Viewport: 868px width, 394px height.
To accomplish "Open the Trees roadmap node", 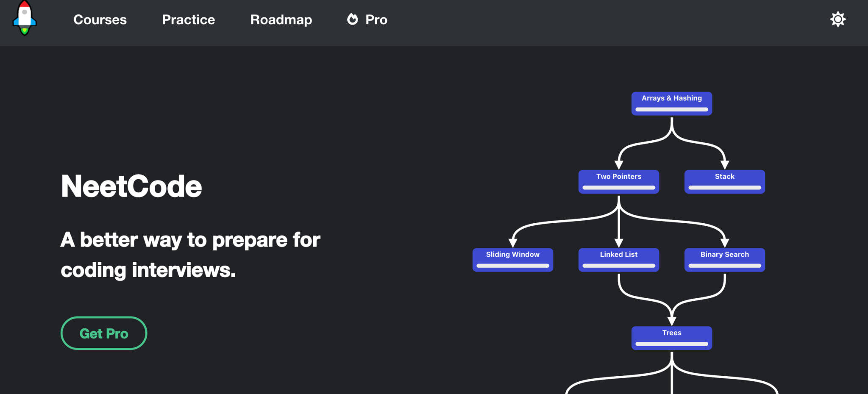I will pos(671,333).
